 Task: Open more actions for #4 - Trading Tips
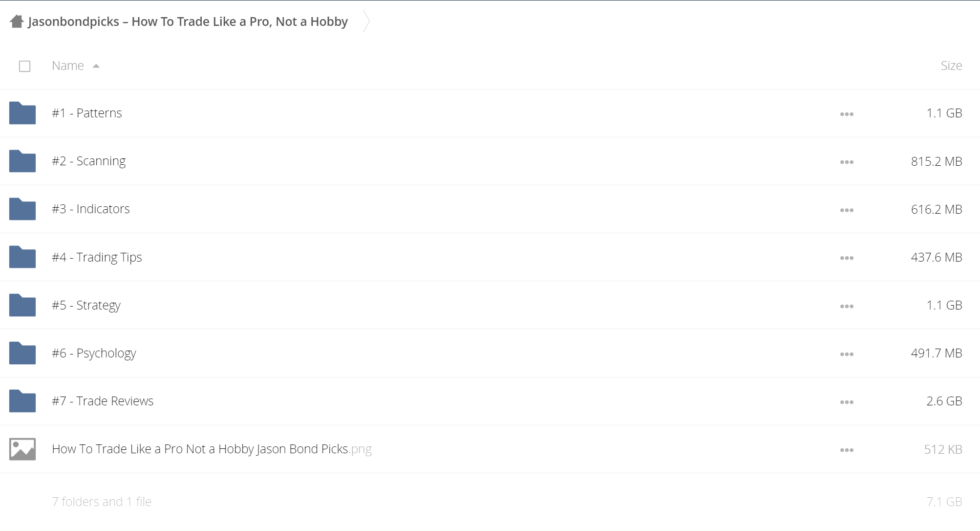pyautogui.click(x=847, y=258)
